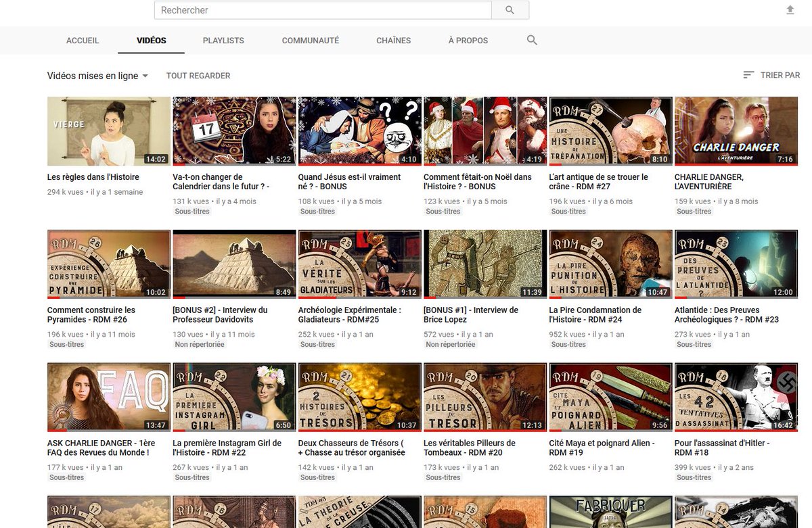The image size is (812, 528).
Task: Click Comment fêtait-on Noël dans l'Histoire title
Action: [478, 182]
